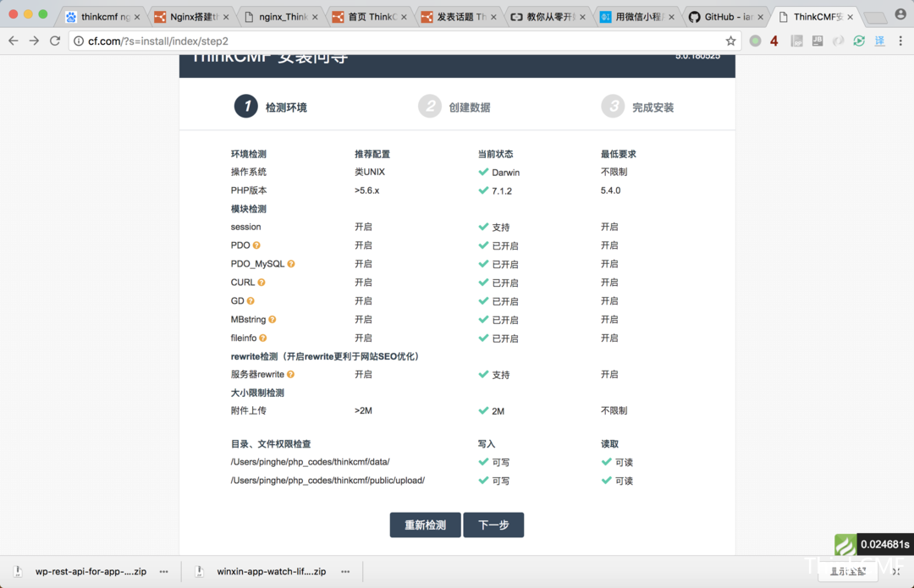The image size is (914, 588).
Task: Select step 3 完成安装
Action: 638,107
